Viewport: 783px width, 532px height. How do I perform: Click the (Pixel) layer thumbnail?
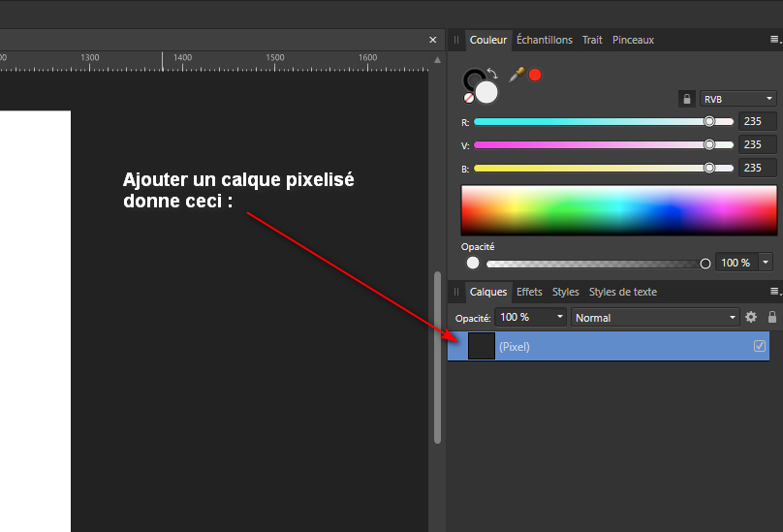482,346
